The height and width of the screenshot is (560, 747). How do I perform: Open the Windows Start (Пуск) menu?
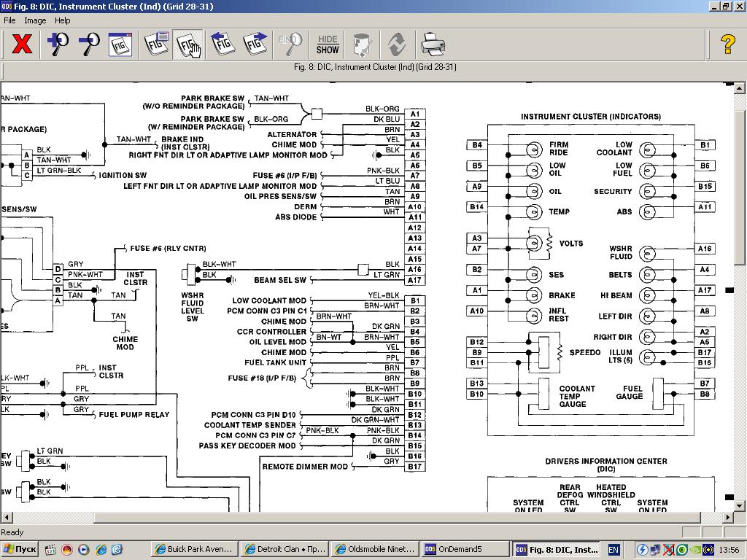tap(20, 549)
